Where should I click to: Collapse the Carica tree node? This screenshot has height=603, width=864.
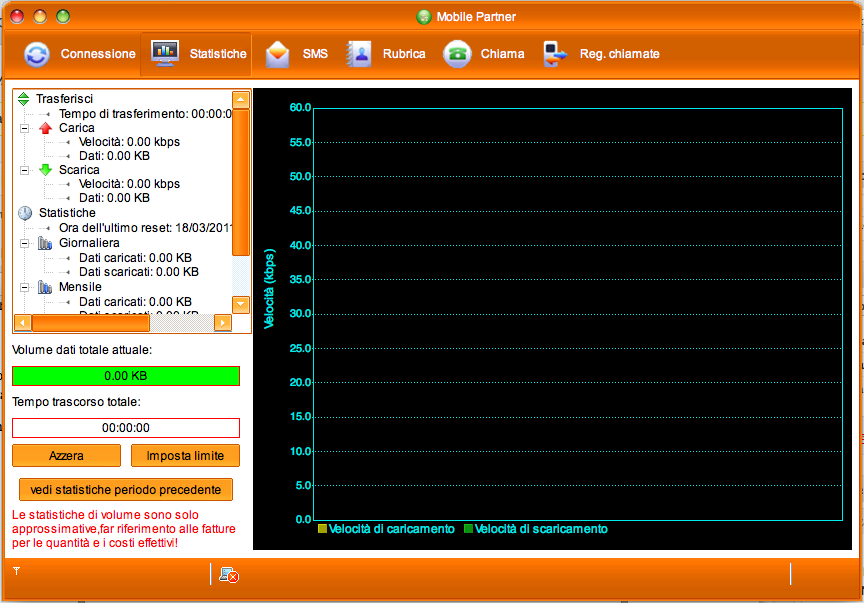(x=25, y=129)
